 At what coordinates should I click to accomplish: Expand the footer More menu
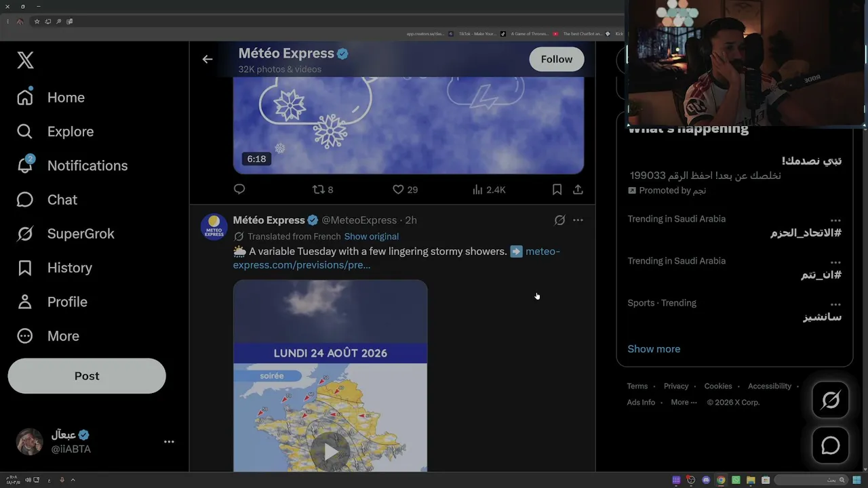pos(684,403)
